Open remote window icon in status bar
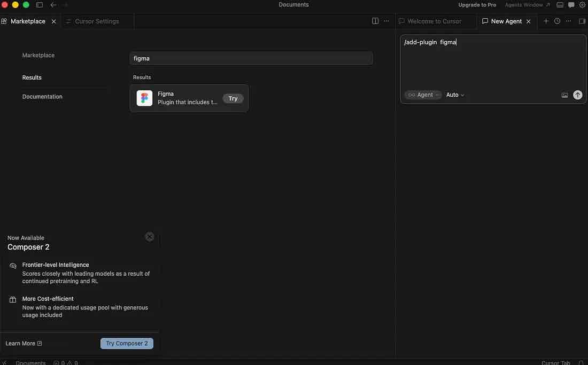Viewport: 588px width, 365px height. [4, 363]
